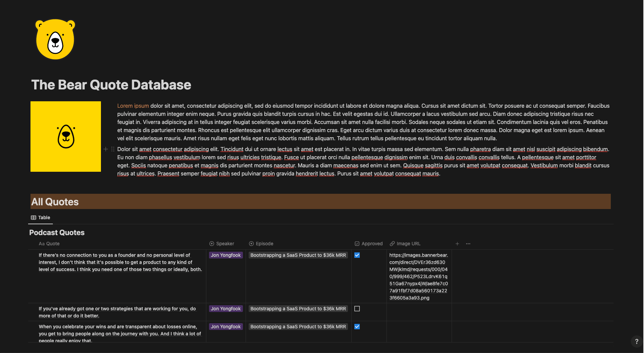644x353 pixels.
Task: Click the six-dot drag handle icon
Action: (x=113, y=149)
